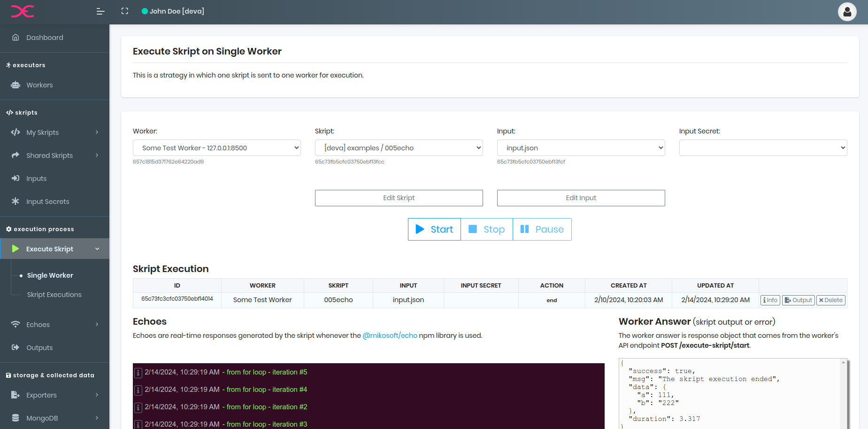The image size is (868, 429).
Task: Start the skript execution
Action: tap(434, 229)
